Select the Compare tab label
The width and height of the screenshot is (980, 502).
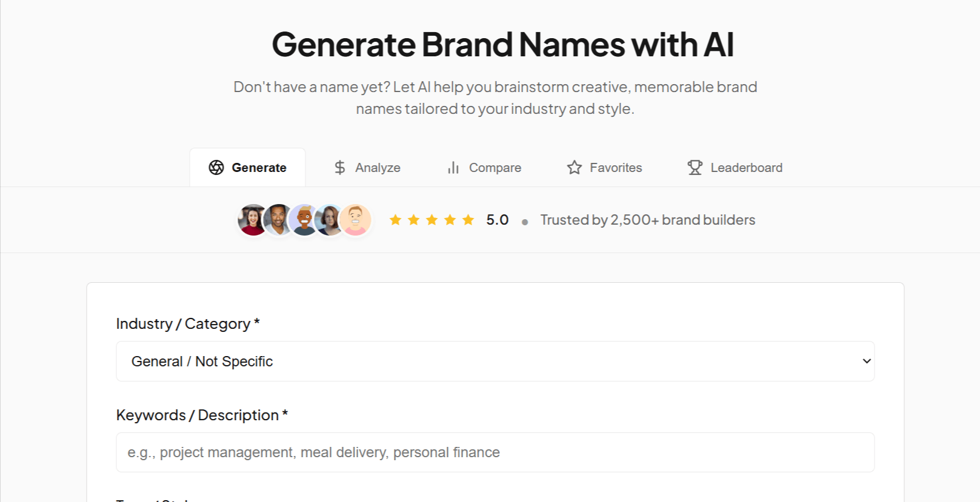[495, 168]
